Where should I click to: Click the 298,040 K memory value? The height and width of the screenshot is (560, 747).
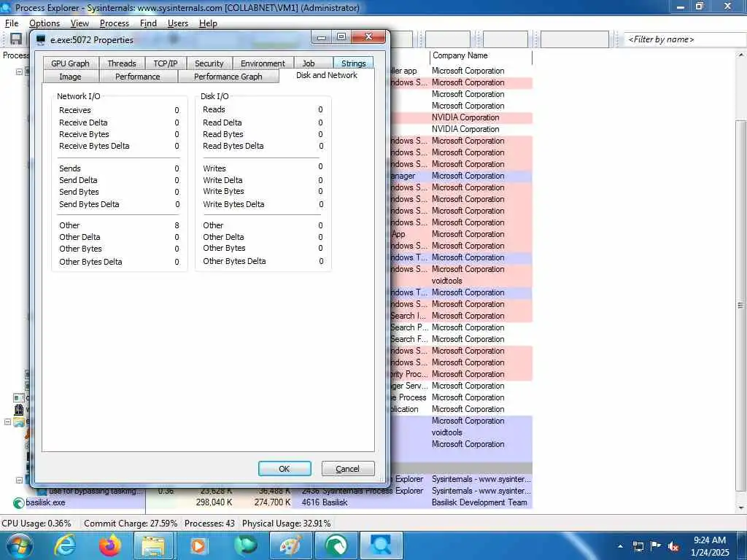214,502
